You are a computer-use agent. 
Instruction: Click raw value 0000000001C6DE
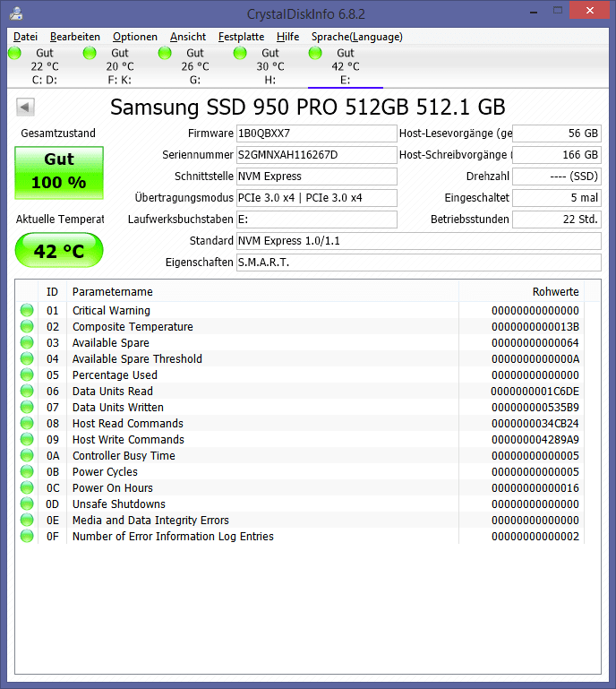click(535, 391)
